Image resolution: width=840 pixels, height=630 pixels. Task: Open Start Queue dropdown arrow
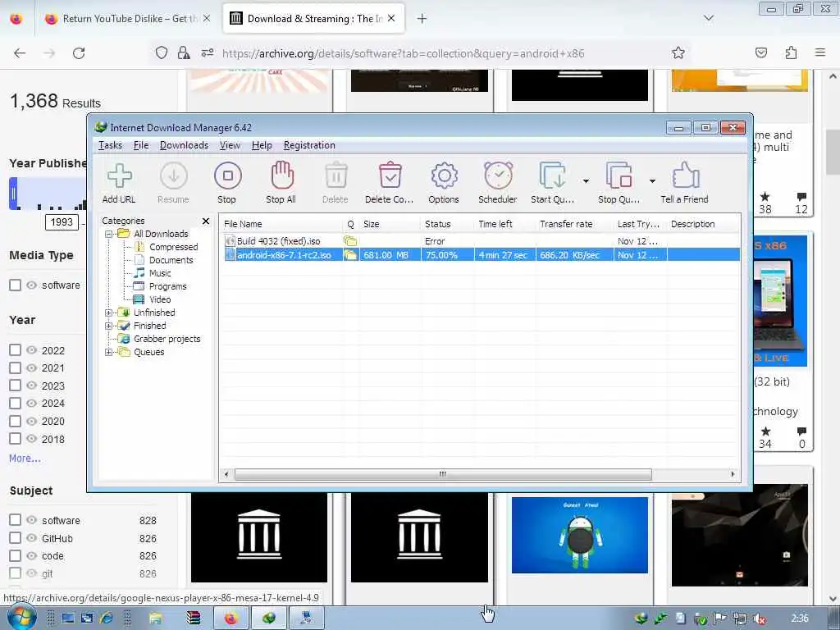point(586,181)
